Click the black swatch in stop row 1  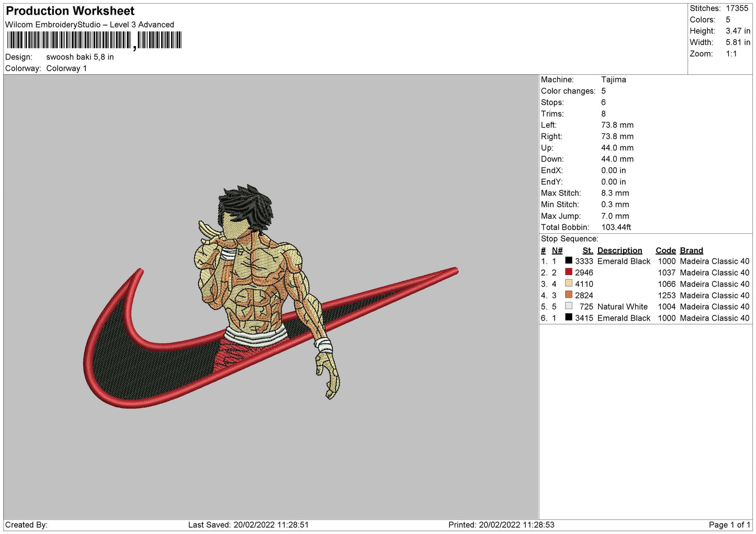point(568,260)
